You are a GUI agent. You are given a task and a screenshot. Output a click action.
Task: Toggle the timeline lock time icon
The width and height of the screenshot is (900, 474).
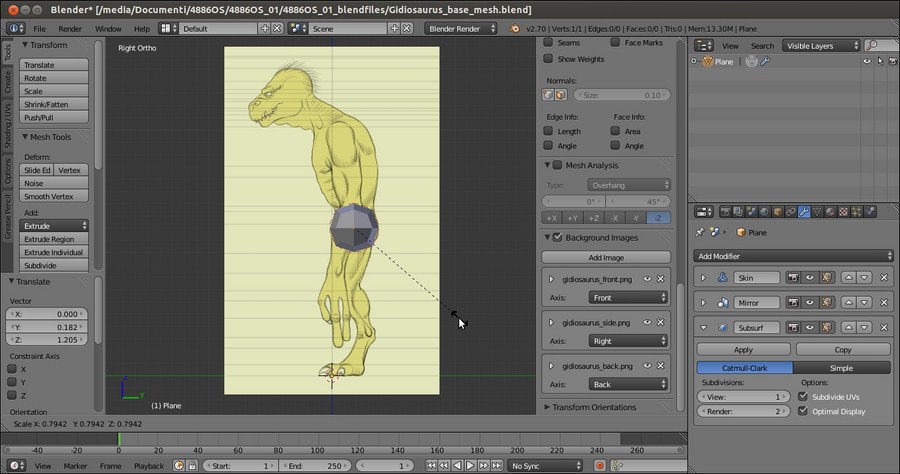point(192,465)
